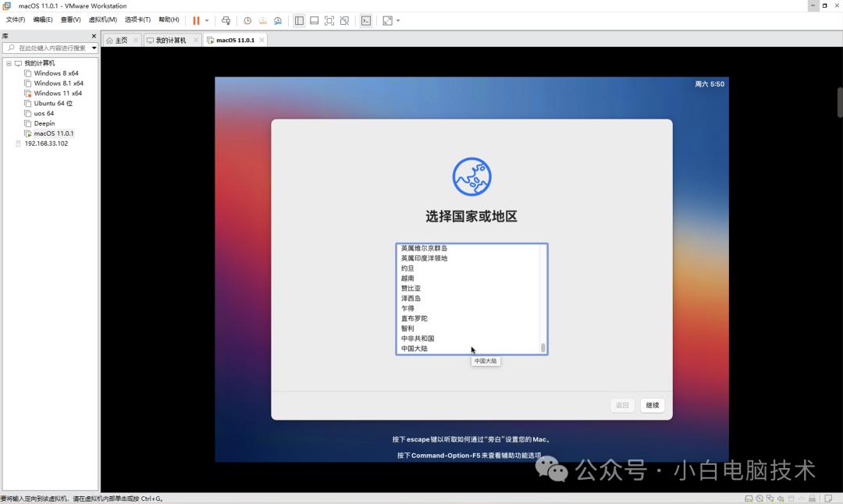Click the network adapter icon in the status bar
The width and height of the screenshot is (843, 504).
770,497
